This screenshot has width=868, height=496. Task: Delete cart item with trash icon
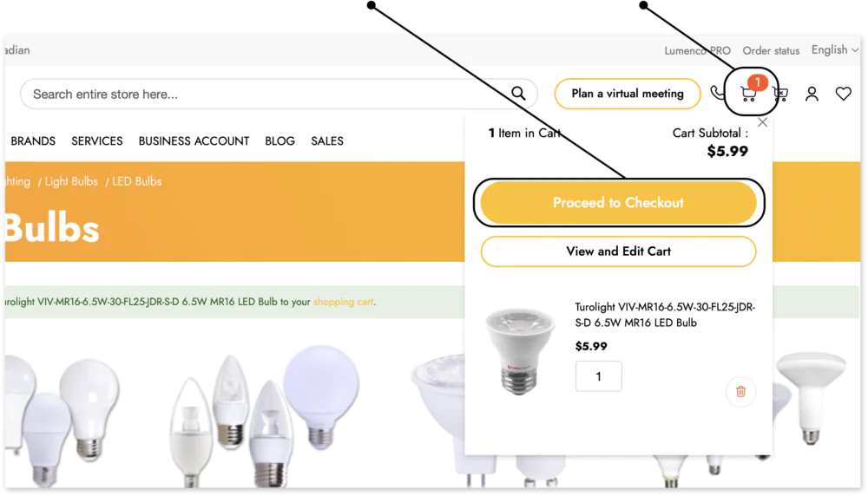click(740, 391)
